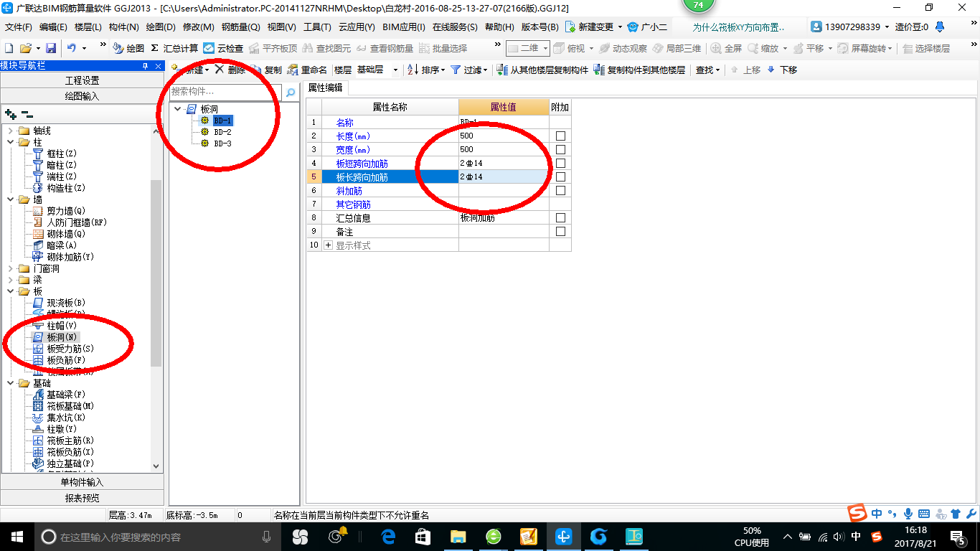This screenshot has height=551, width=980.
Task: Open File Explorer from taskbar
Action: click(x=458, y=537)
